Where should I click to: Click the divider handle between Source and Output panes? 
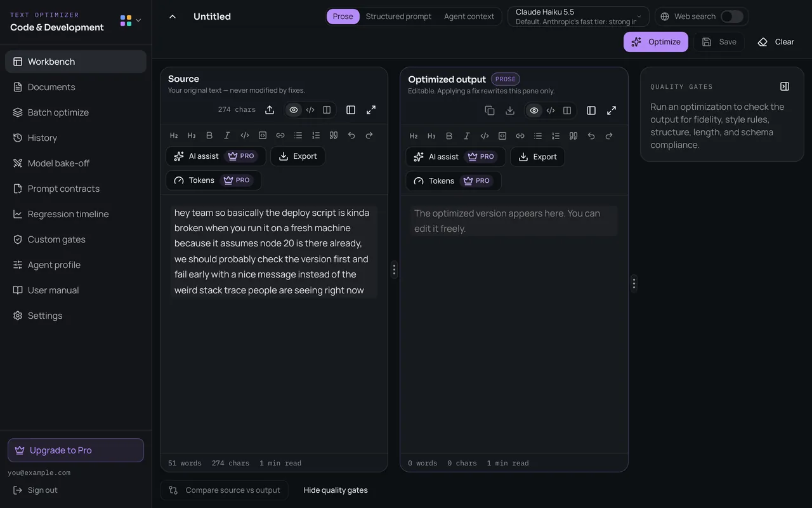pyautogui.click(x=394, y=270)
